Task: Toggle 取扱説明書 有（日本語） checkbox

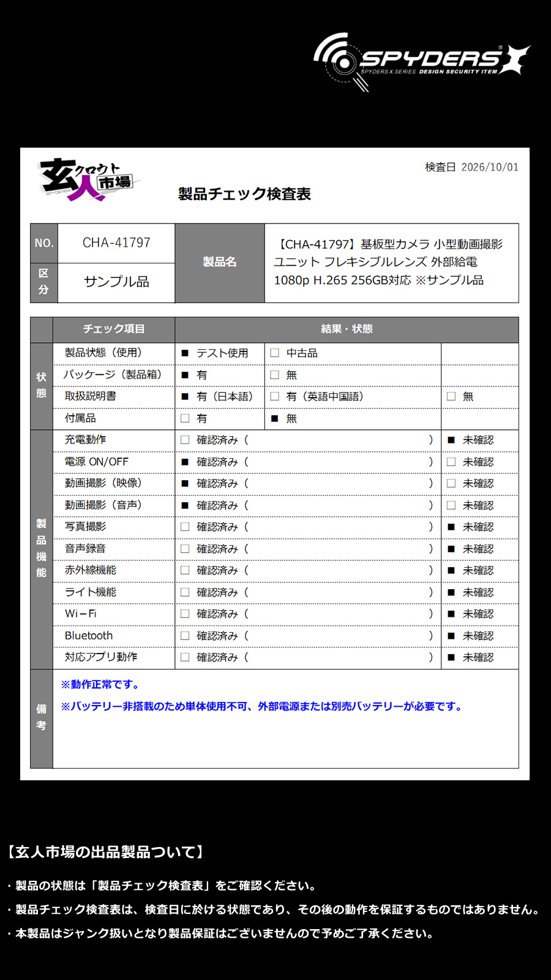Action: point(185,397)
